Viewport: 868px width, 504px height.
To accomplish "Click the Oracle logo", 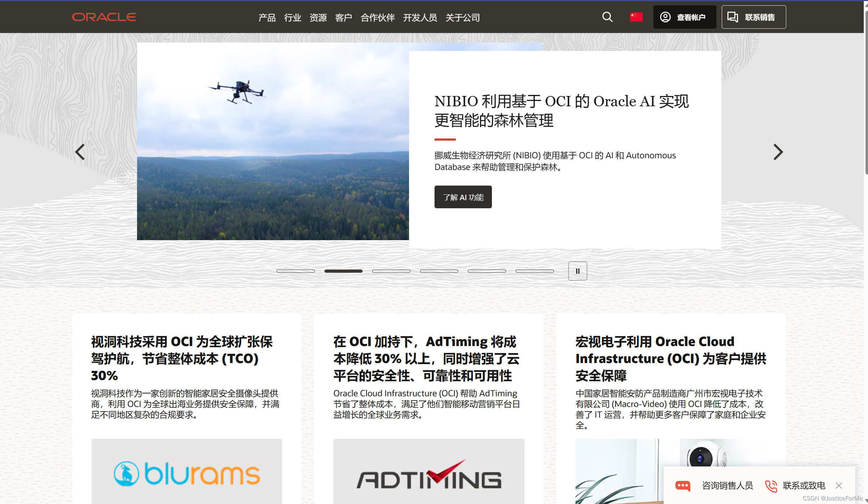I will tap(104, 17).
